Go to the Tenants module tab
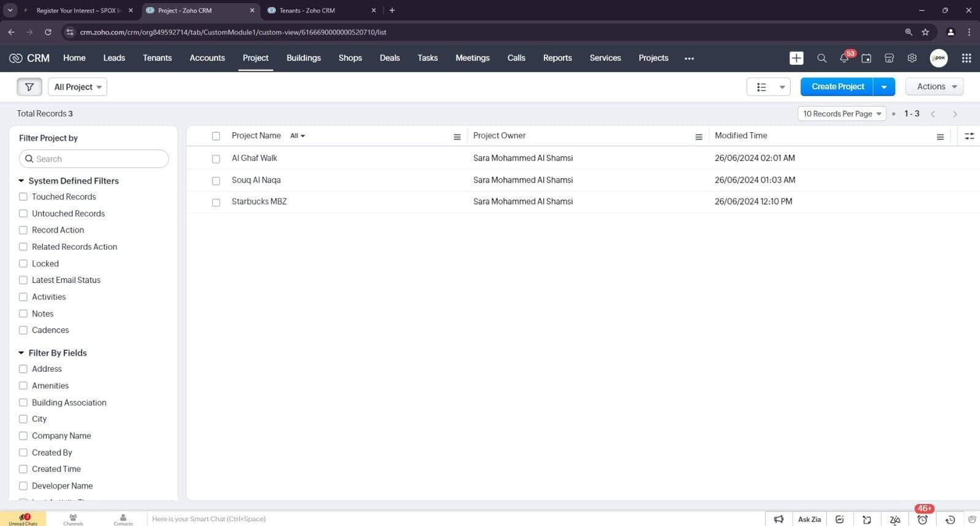 (157, 58)
